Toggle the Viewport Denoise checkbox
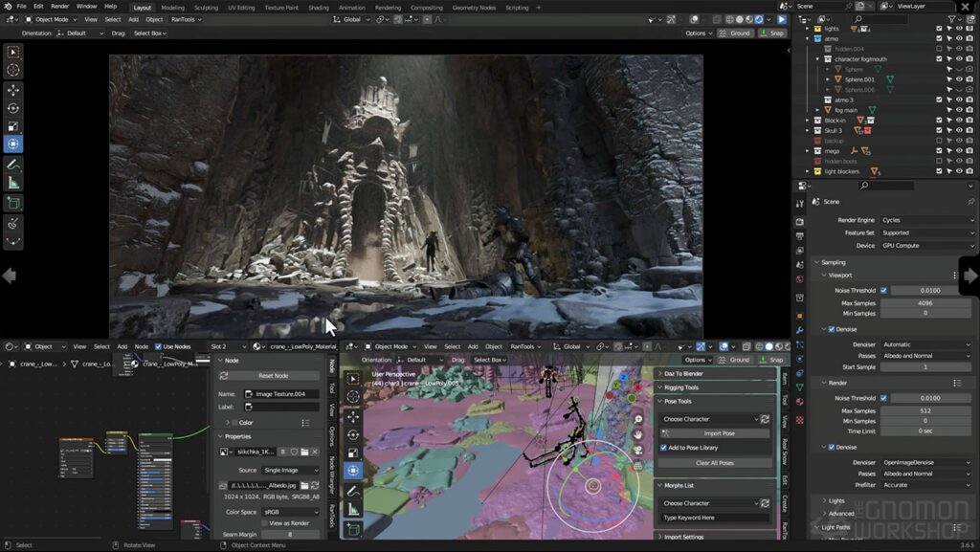980x552 pixels. 832,329
